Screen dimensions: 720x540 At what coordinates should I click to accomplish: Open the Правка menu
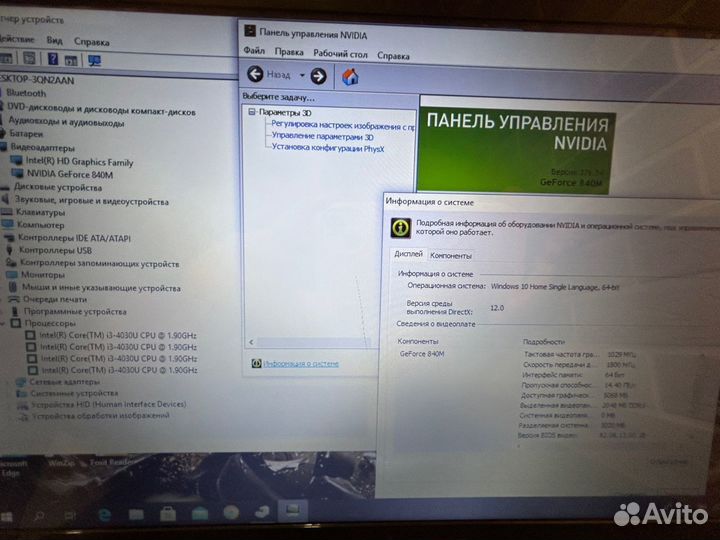289,52
